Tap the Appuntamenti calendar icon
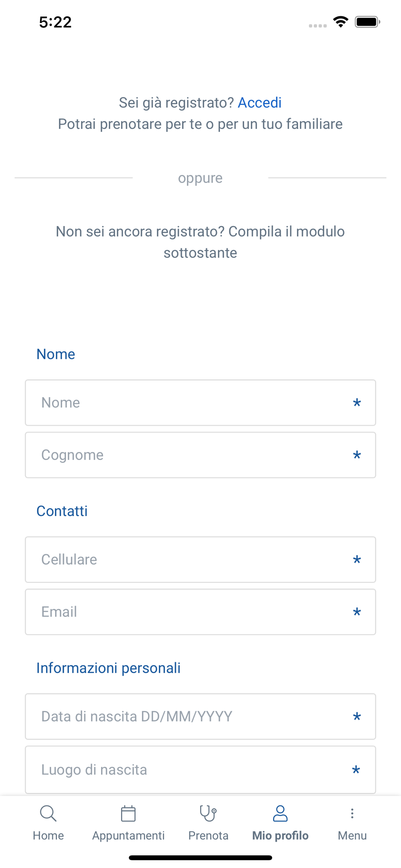The width and height of the screenshot is (401, 868). pyautogui.click(x=128, y=814)
